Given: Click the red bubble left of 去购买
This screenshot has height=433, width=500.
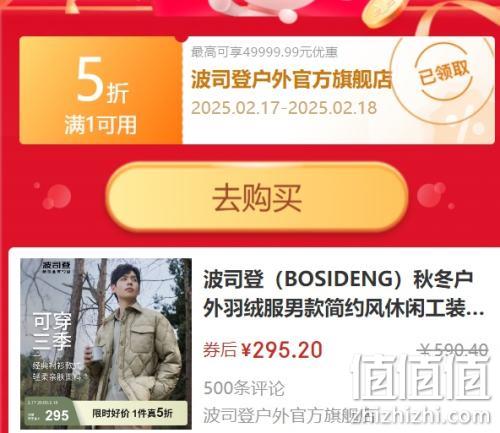Looking at the screenshot, I should click(x=56, y=197).
